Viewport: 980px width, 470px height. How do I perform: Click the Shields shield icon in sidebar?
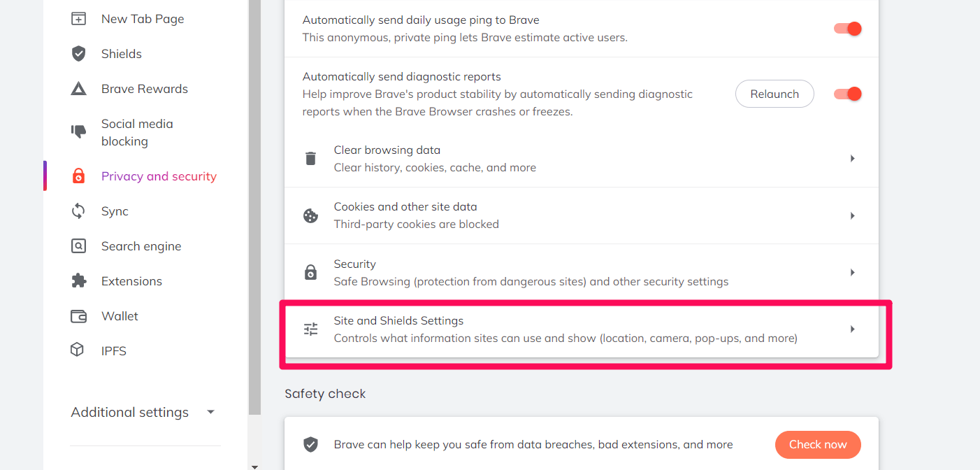click(x=78, y=53)
